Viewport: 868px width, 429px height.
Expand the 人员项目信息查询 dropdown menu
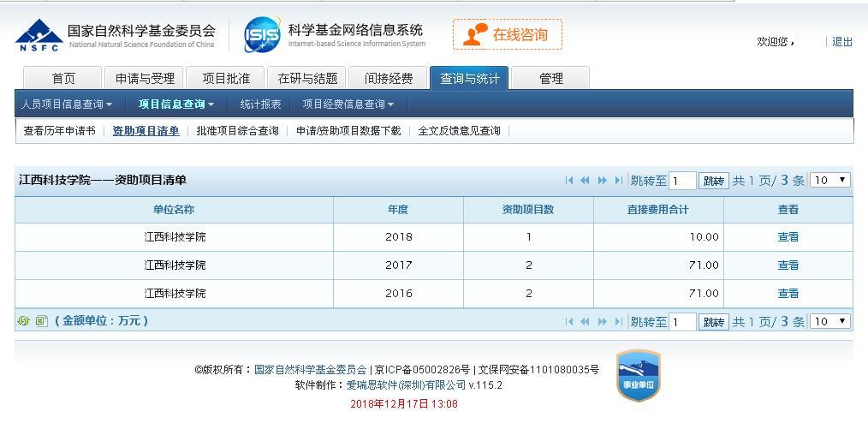(67, 104)
